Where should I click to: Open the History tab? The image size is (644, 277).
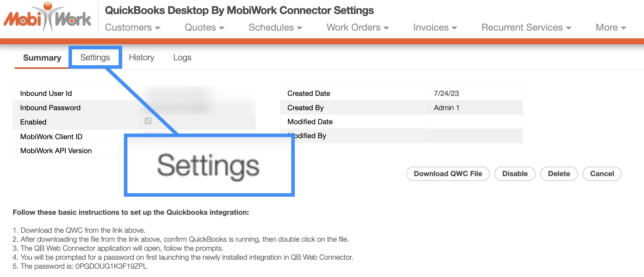pyautogui.click(x=141, y=58)
